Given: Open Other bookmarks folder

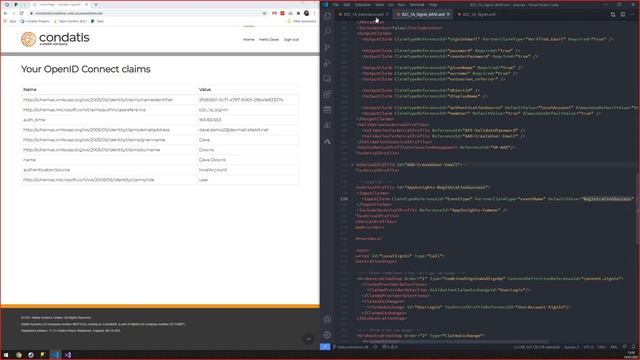Looking at the screenshot, I should pyautogui.click(x=302, y=21).
